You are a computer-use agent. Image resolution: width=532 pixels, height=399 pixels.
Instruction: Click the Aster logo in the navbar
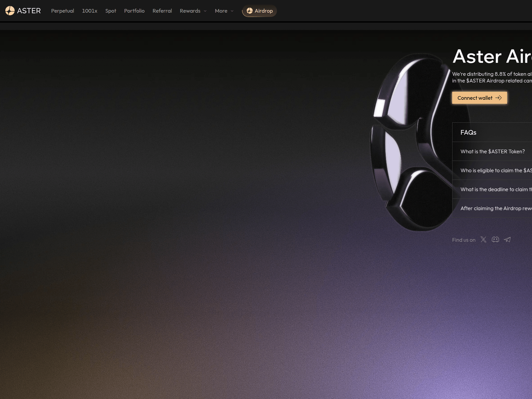pyautogui.click(x=23, y=11)
